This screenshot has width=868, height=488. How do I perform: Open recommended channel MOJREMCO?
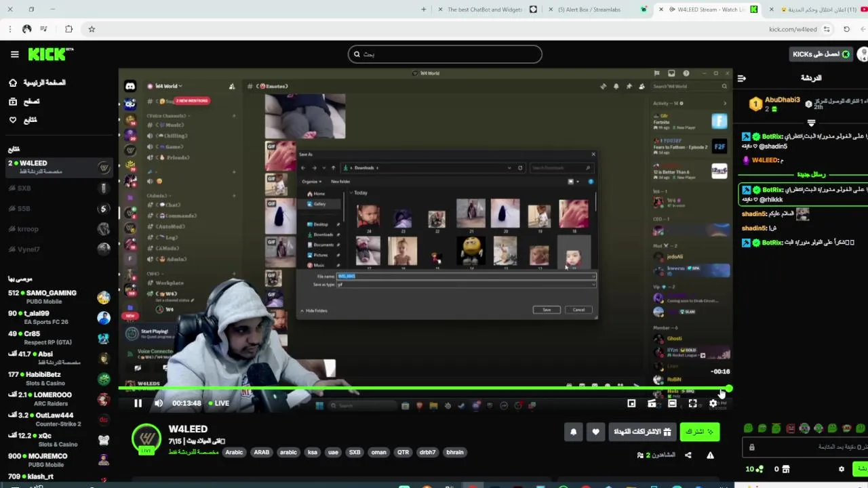(x=59, y=460)
